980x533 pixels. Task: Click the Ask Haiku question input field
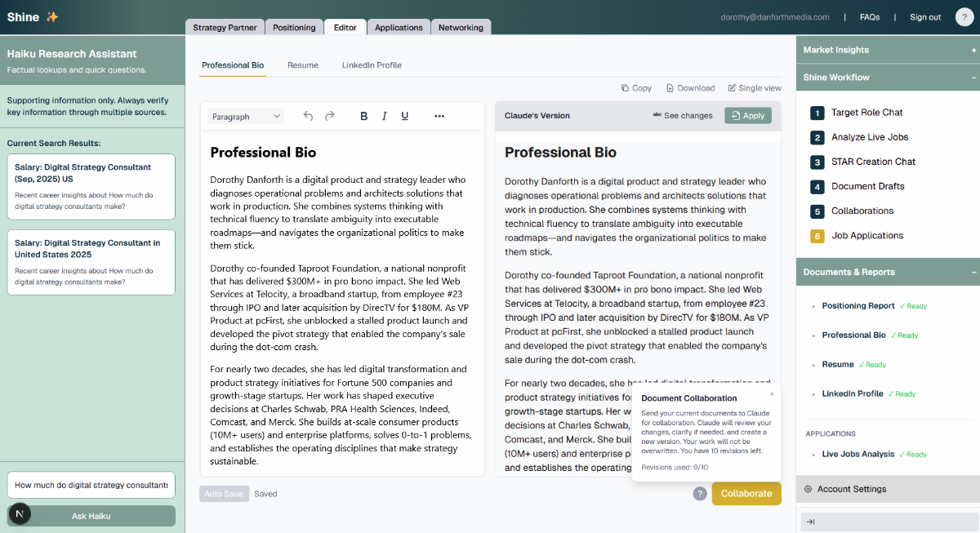[91, 485]
